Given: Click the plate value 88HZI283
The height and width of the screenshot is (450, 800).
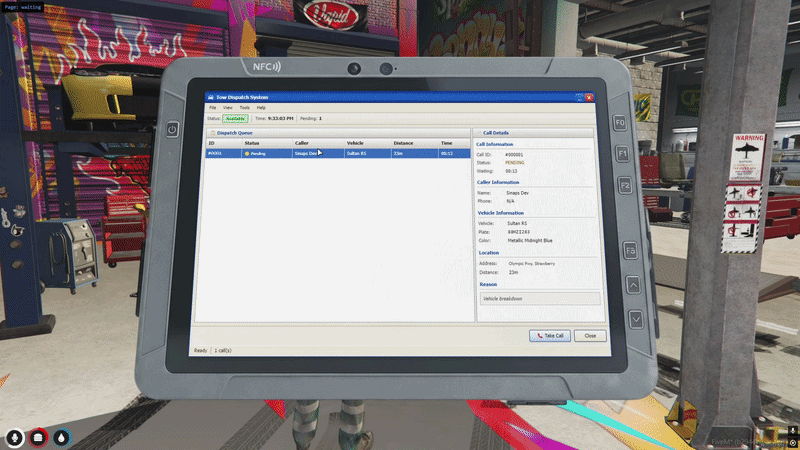Looking at the screenshot, I should pos(518,232).
